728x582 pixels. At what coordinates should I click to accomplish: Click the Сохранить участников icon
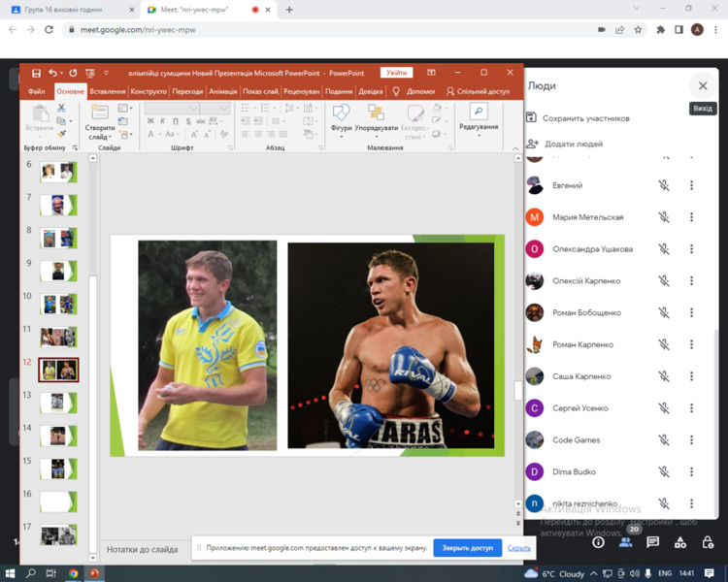(x=532, y=118)
